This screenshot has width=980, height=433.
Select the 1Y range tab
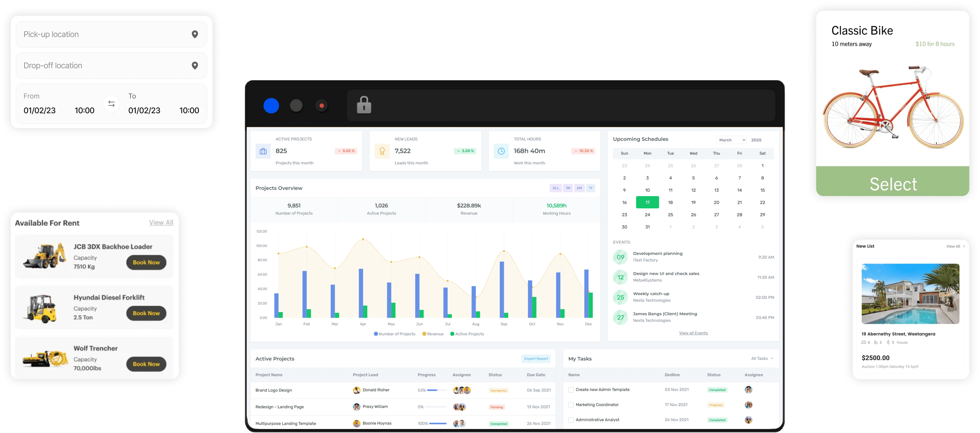coord(591,188)
